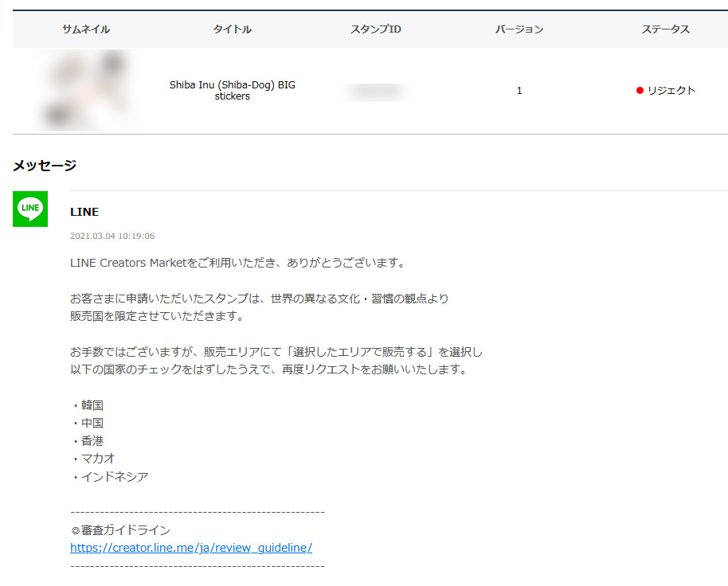
Task: Click the LINE sender name
Action: point(84,212)
